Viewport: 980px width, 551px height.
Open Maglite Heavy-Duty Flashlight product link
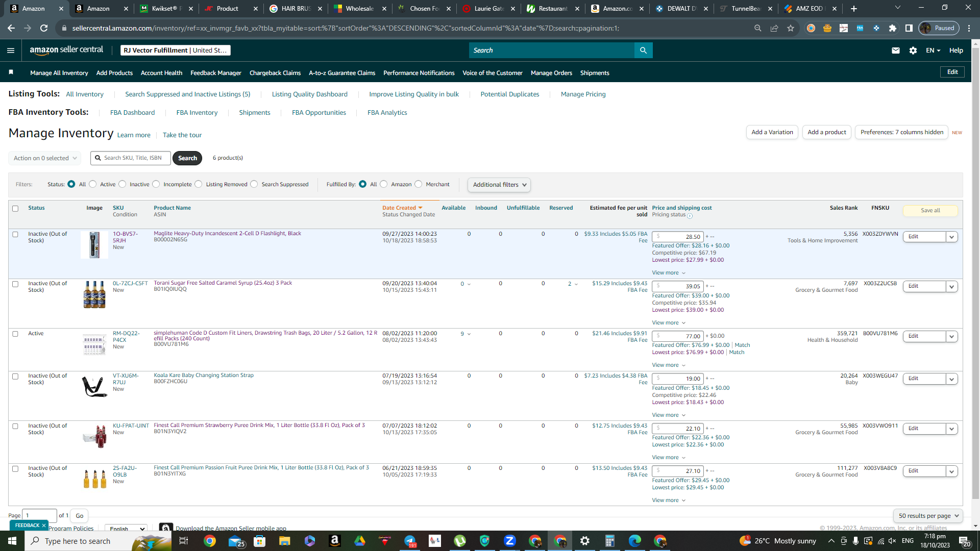[227, 233]
